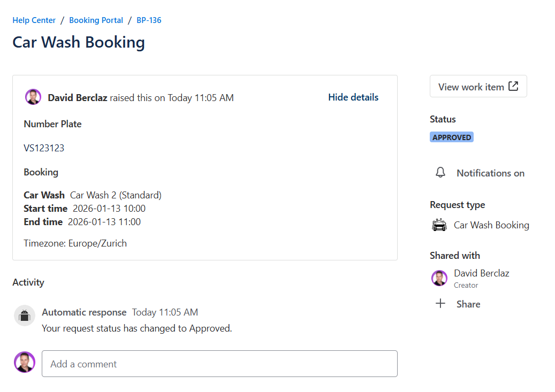The image size is (555, 392).
Task: Click the plus icon beside Share
Action: click(440, 304)
